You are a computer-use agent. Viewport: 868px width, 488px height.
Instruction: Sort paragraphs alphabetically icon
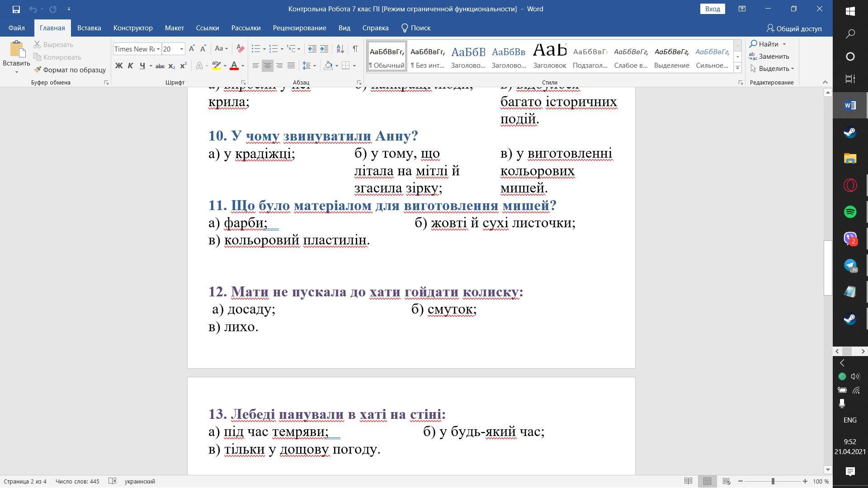click(x=340, y=49)
